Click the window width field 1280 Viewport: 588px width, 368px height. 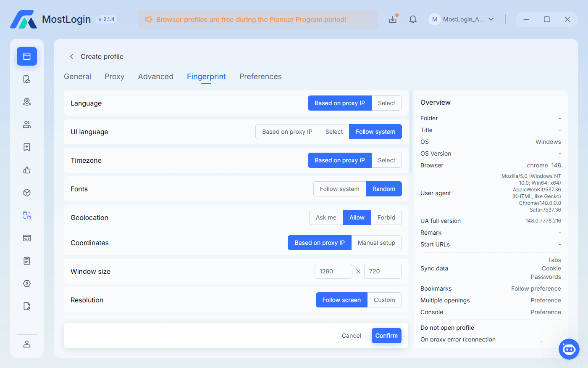pyautogui.click(x=333, y=271)
